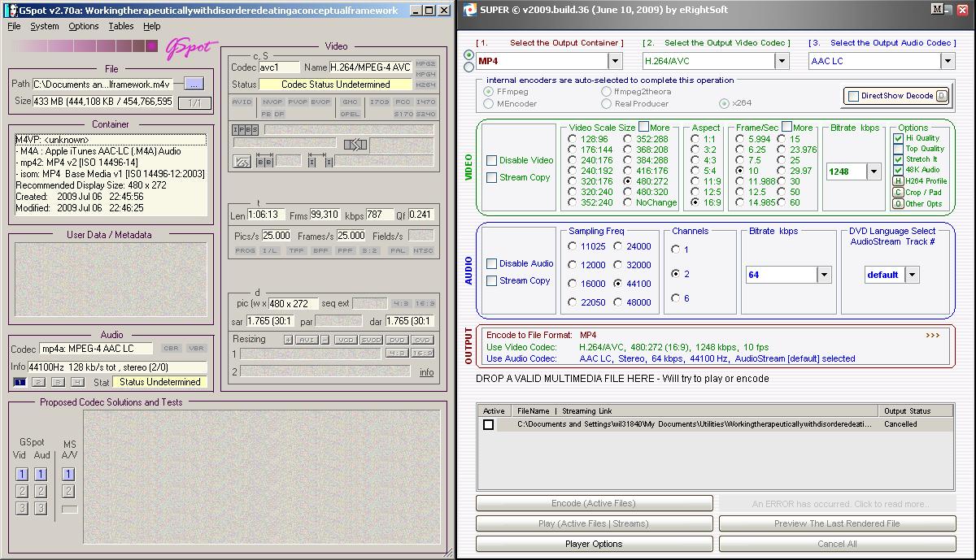Click the VCD resizing preset
The width and height of the screenshot is (976, 560).
pos(346,340)
